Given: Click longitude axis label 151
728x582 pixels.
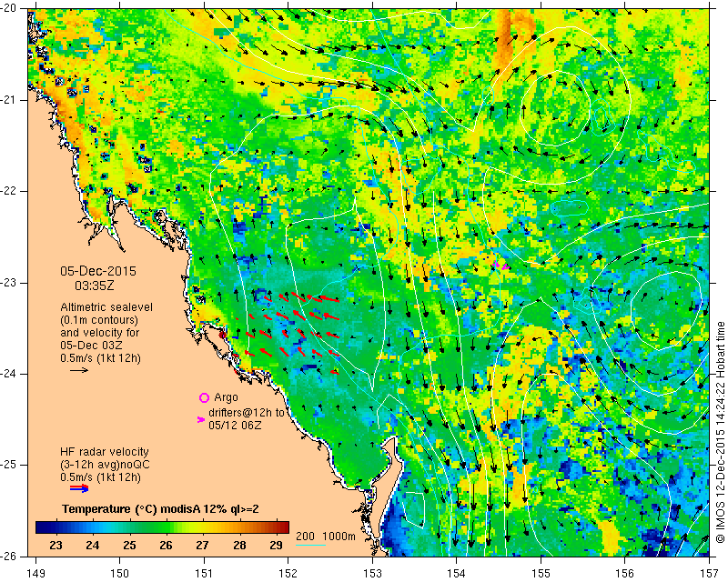Looking at the screenshot, I should click(x=204, y=573).
